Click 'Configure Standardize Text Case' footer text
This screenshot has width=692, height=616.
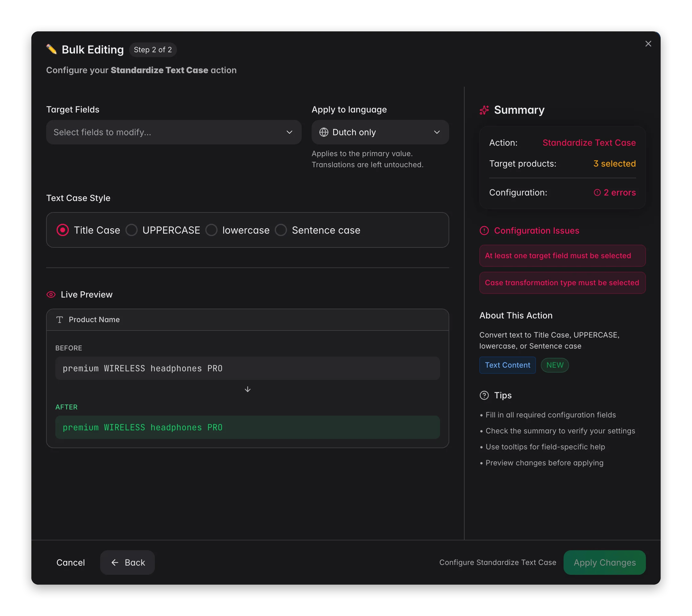(498, 563)
